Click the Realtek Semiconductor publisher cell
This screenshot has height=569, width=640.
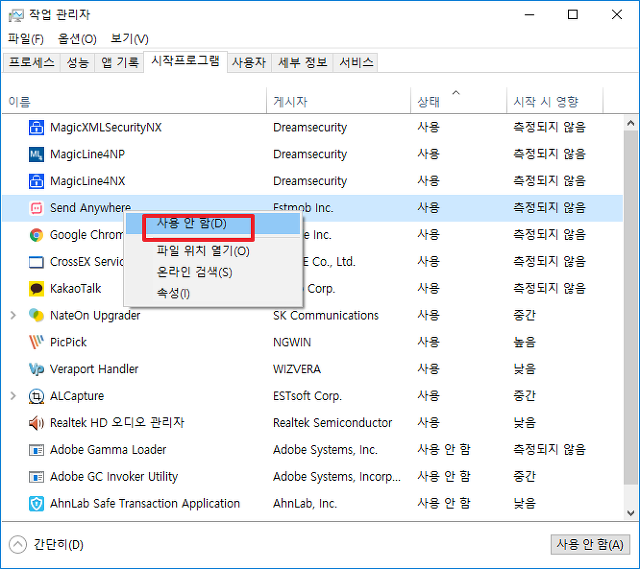point(332,423)
